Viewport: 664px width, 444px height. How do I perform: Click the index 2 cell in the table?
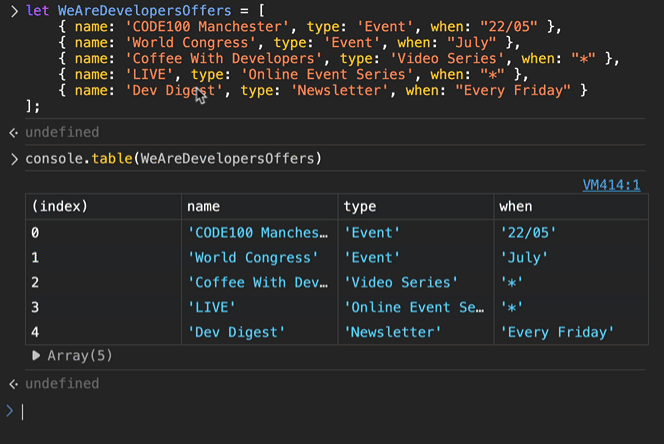click(x=103, y=283)
